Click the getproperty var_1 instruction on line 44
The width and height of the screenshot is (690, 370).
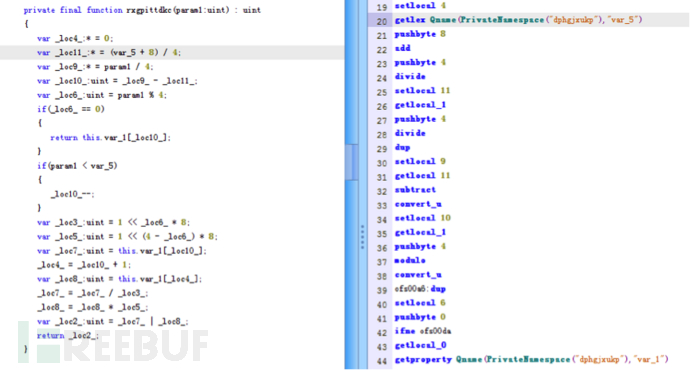(x=531, y=359)
